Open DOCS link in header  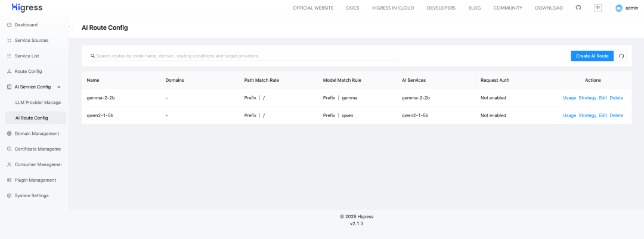tap(353, 8)
